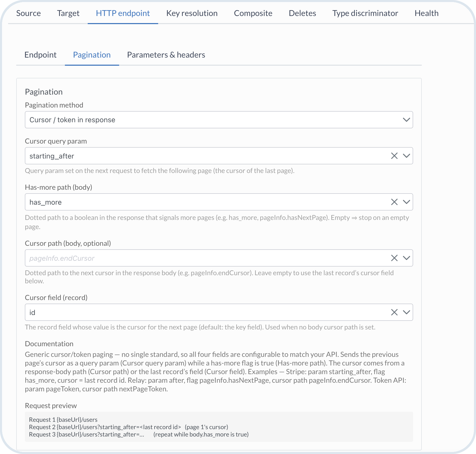Go to the Deletes tab

coord(302,13)
